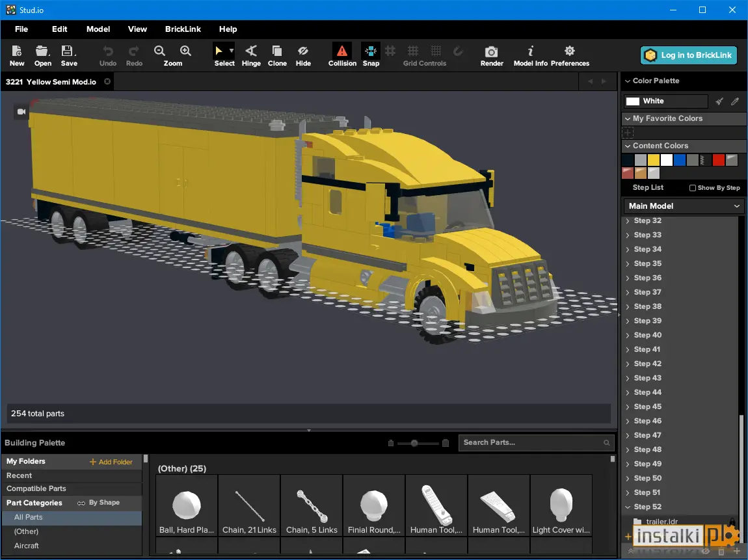Screen dimensions: 748x560
Task: Open the Main Model dropdown
Action: click(x=684, y=206)
